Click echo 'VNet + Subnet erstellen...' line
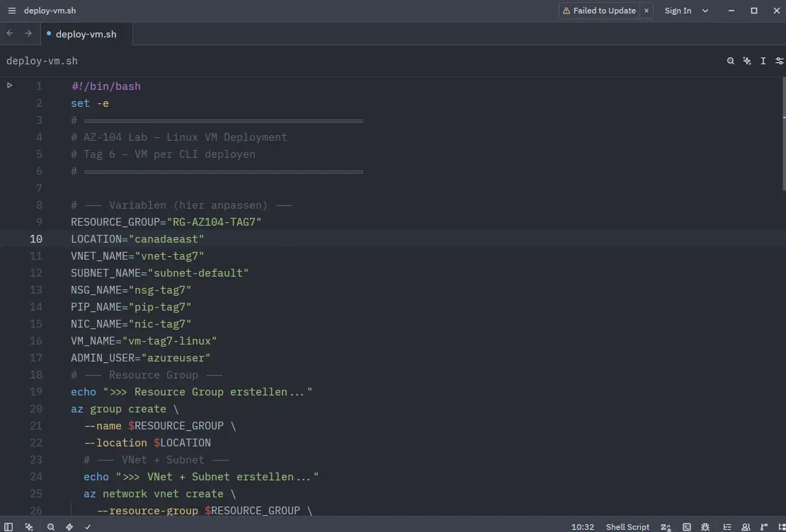Screen dimensions: 786x532 201,476
